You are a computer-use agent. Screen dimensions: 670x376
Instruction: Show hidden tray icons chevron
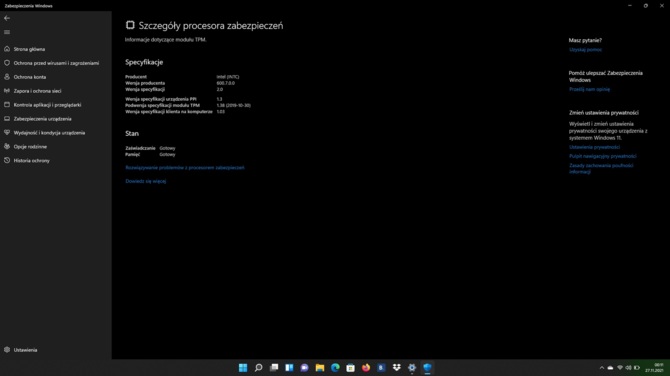602,368
